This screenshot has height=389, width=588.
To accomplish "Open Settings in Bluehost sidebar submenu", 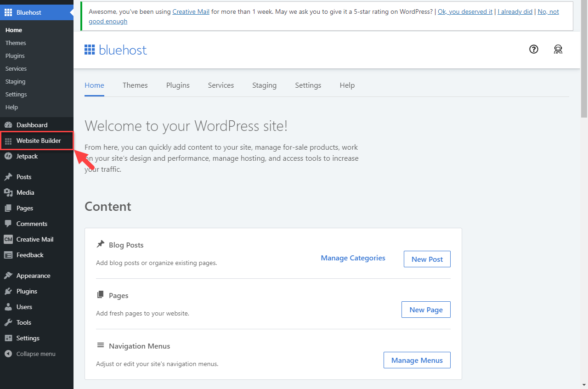I will pos(16,94).
